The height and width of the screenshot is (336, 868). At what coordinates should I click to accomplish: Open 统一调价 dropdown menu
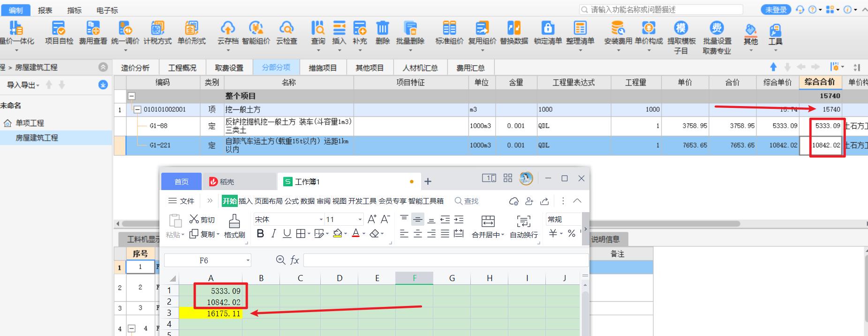(125, 51)
